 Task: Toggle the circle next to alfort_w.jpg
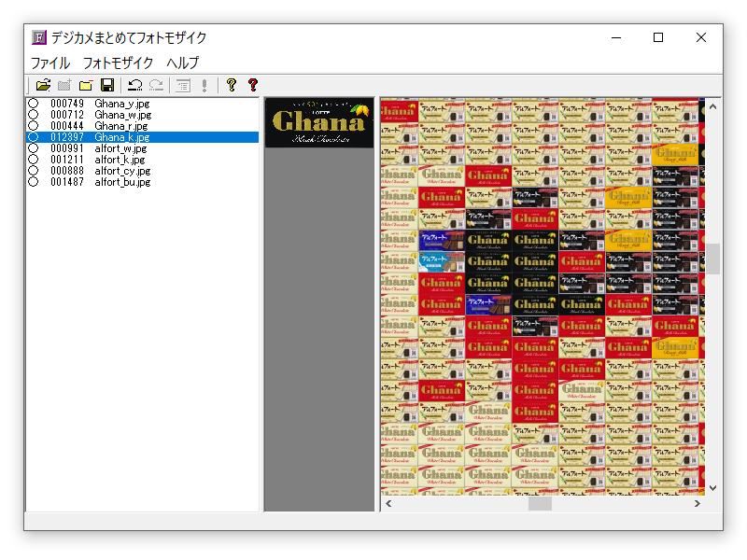pyautogui.click(x=33, y=148)
